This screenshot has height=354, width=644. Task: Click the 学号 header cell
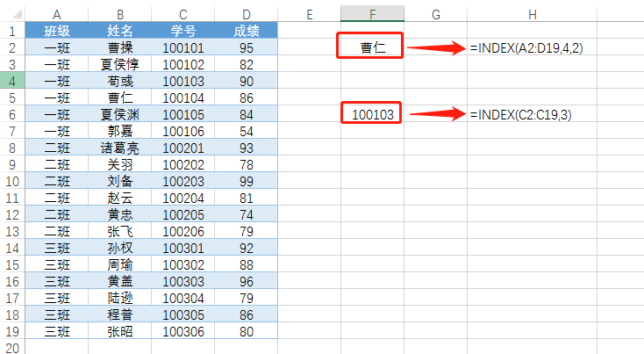(182, 31)
